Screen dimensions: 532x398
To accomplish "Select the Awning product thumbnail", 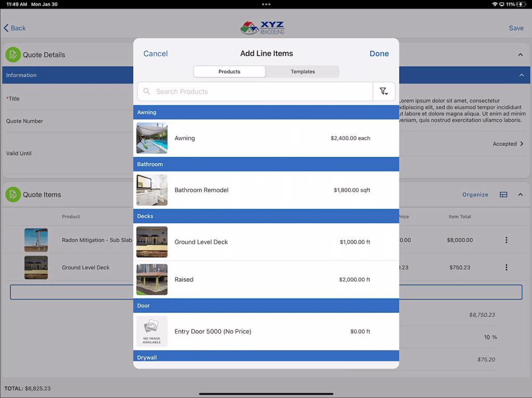I will (152, 138).
